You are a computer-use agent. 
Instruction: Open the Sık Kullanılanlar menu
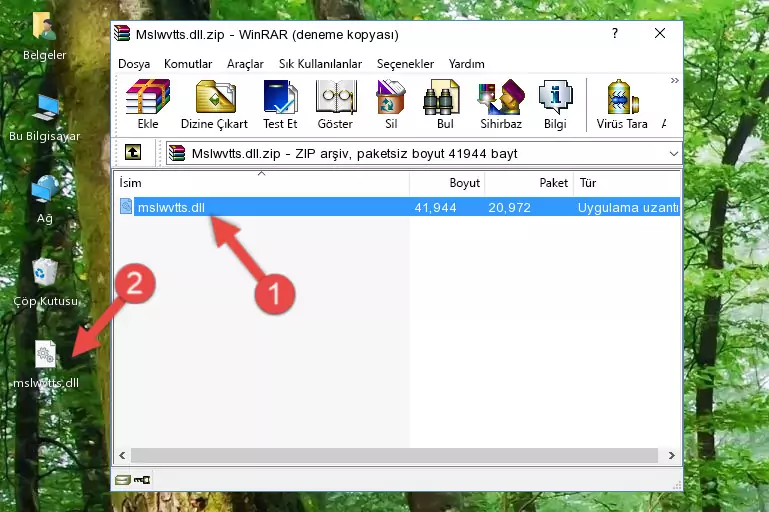tap(320, 64)
